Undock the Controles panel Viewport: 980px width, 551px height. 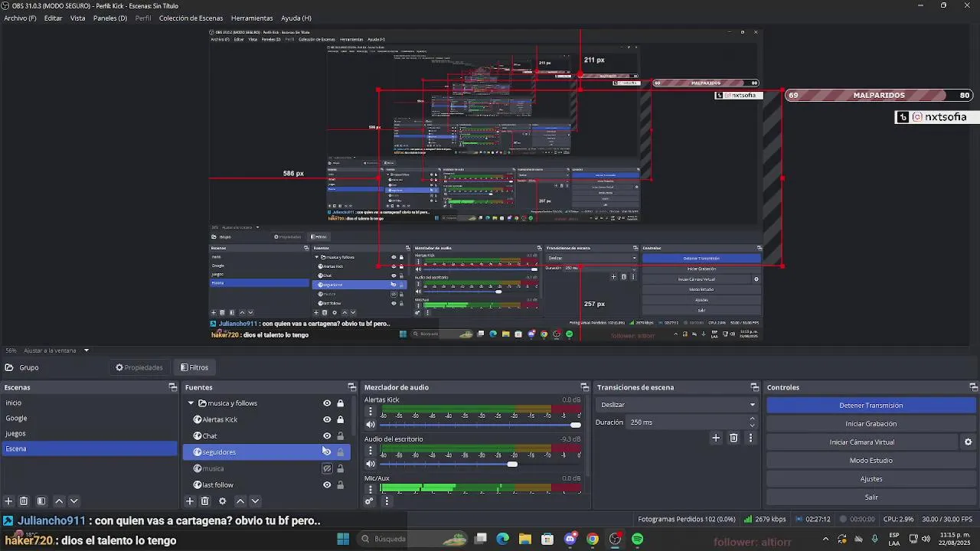(974, 387)
